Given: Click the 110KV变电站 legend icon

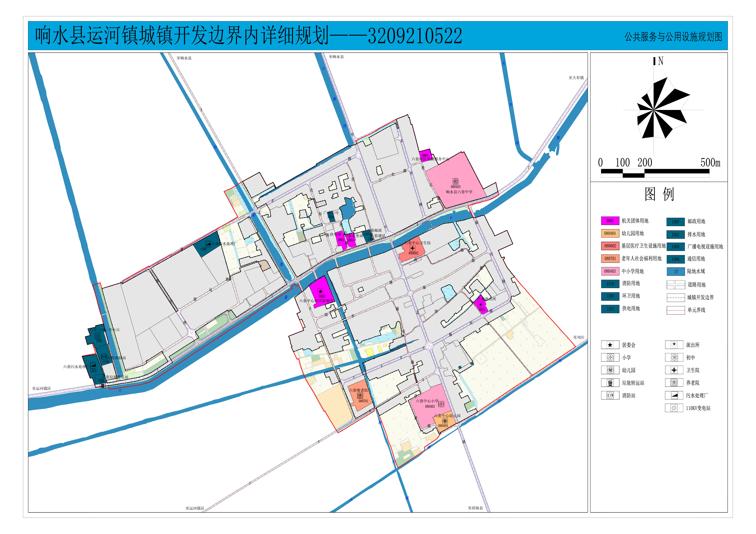Looking at the screenshot, I should point(674,408).
